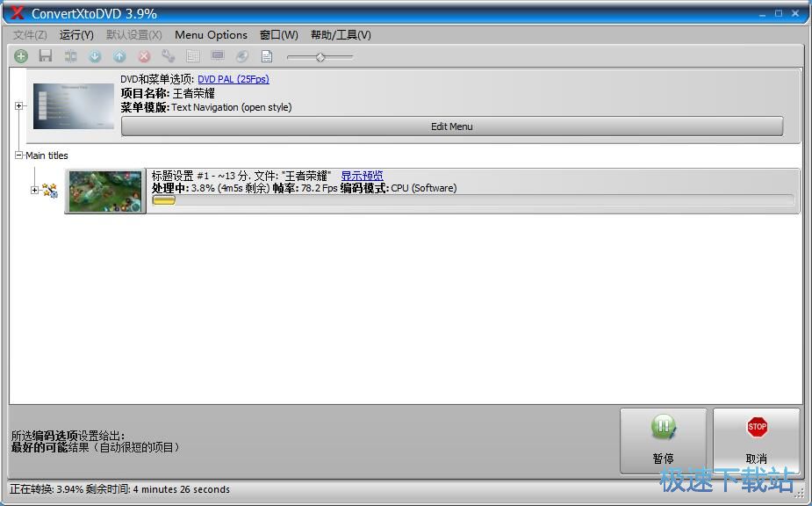Open the 帮助/工具(V) menu
This screenshot has width=812, height=506.
[341, 35]
